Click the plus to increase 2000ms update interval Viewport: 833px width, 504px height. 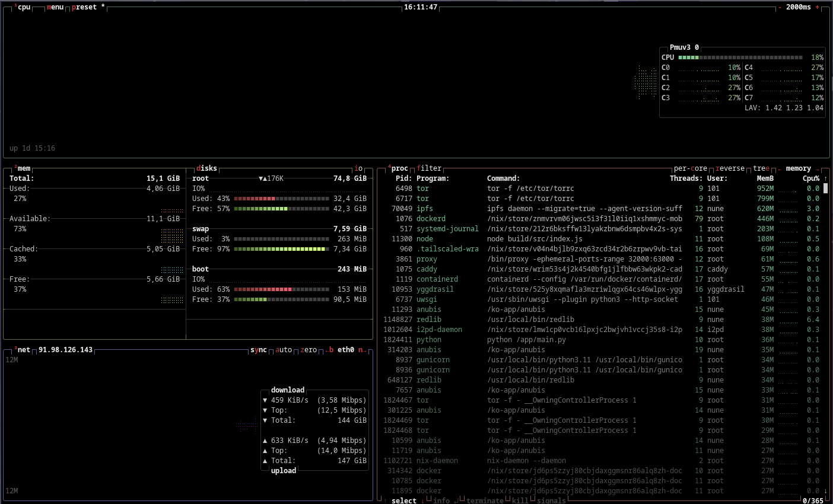point(817,7)
